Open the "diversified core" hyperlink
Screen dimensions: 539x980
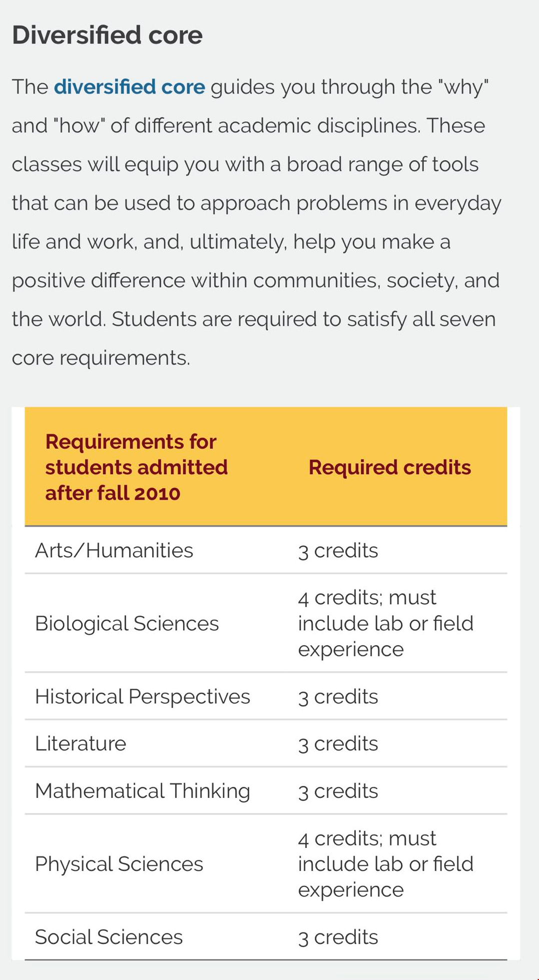click(129, 87)
